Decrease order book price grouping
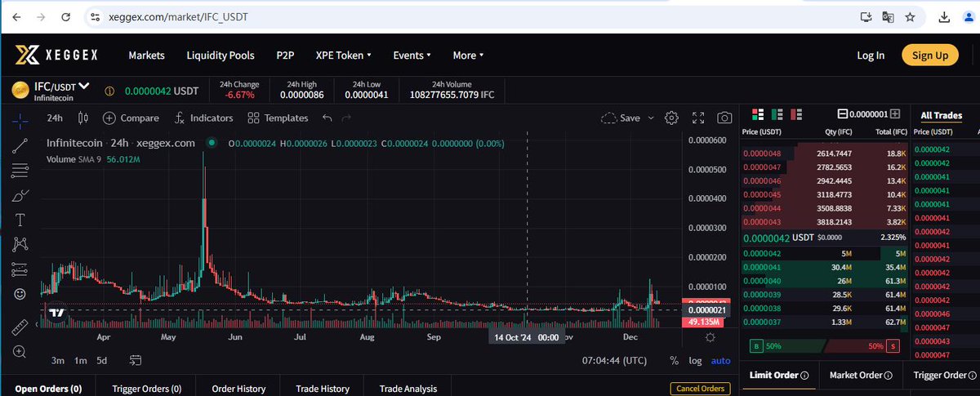The image size is (980, 396). tap(843, 113)
